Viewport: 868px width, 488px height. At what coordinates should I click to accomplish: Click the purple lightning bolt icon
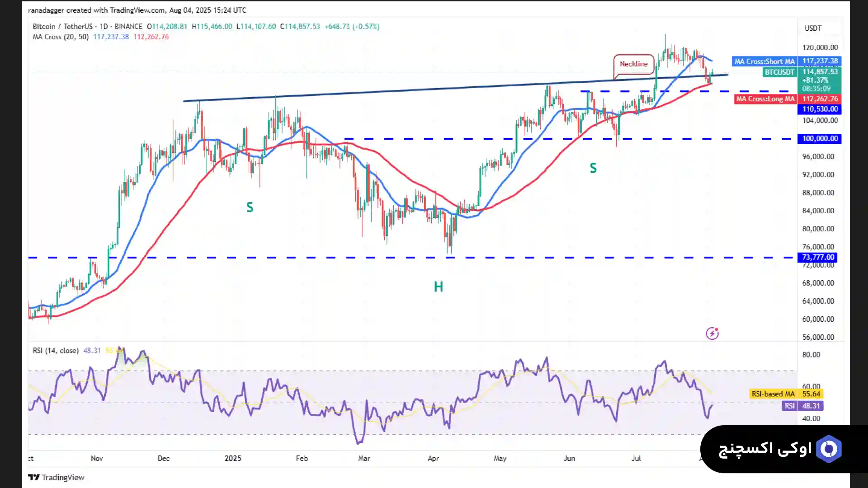[x=712, y=333]
